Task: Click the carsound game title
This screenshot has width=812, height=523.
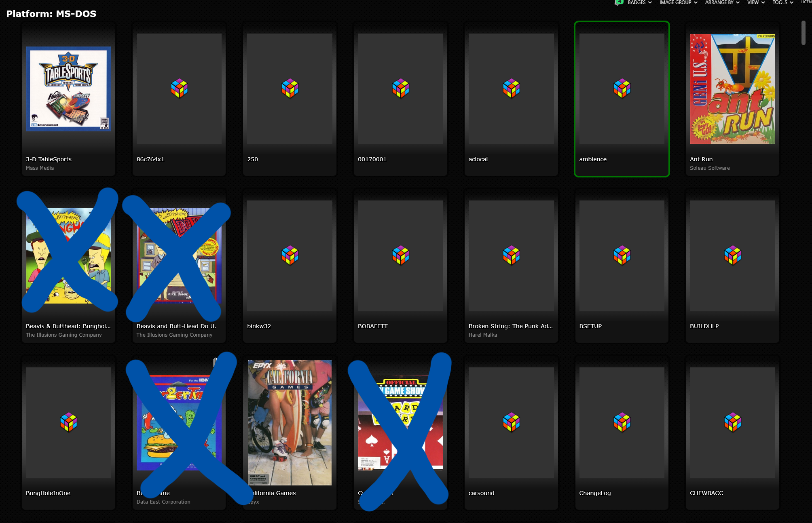Action: pos(481,493)
